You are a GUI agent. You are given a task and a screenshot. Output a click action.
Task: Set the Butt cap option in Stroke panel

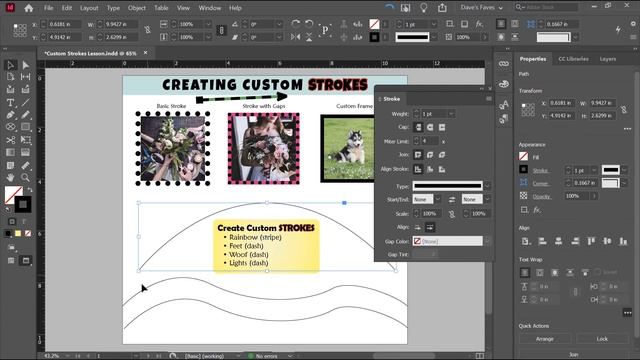coord(418,127)
